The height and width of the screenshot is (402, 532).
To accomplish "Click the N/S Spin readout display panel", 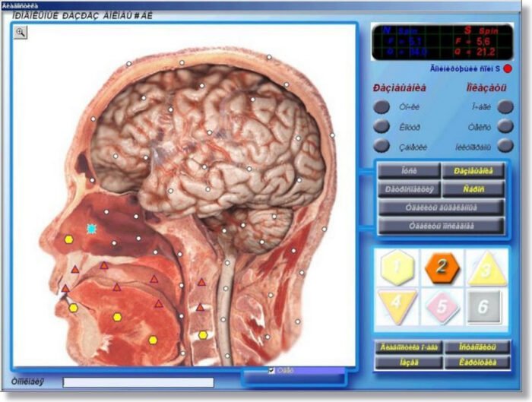I will click(442, 42).
